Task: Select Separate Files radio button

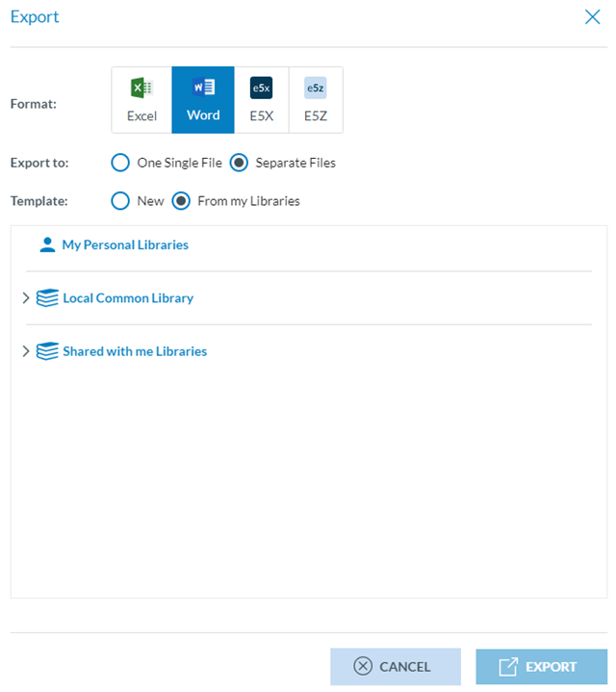Action: tap(239, 163)
